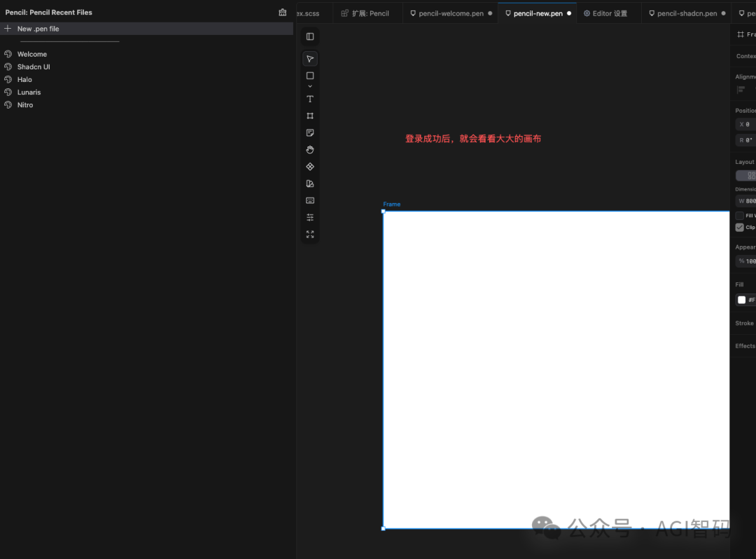Click the palette icon next to Nitro

[x=8, y=104]
